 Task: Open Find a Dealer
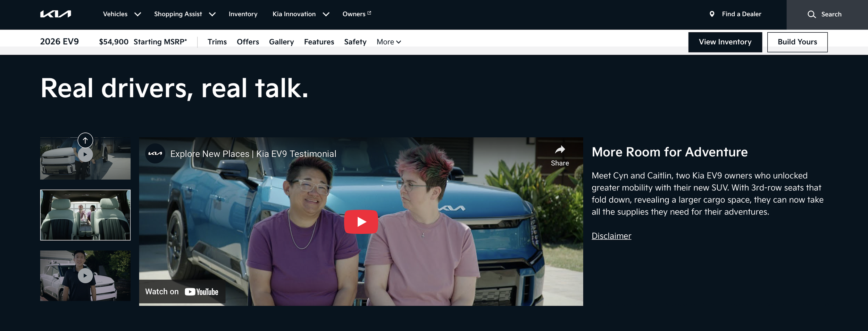point(741,14)
